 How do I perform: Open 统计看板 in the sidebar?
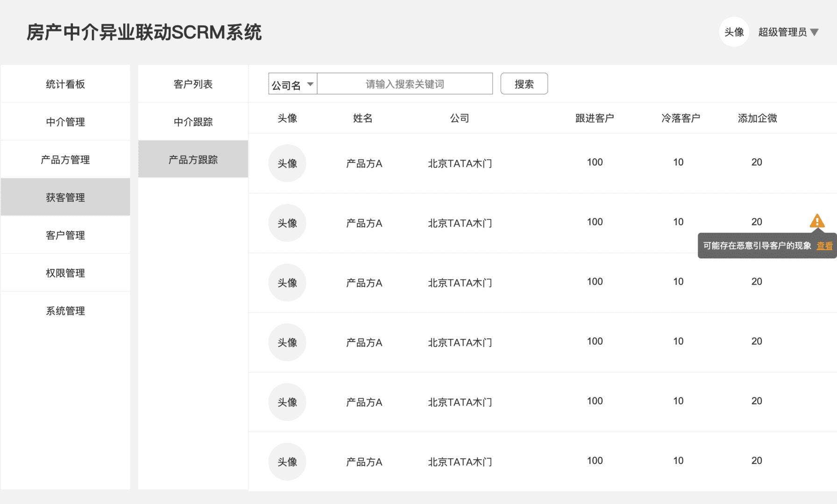click(65, 84)
